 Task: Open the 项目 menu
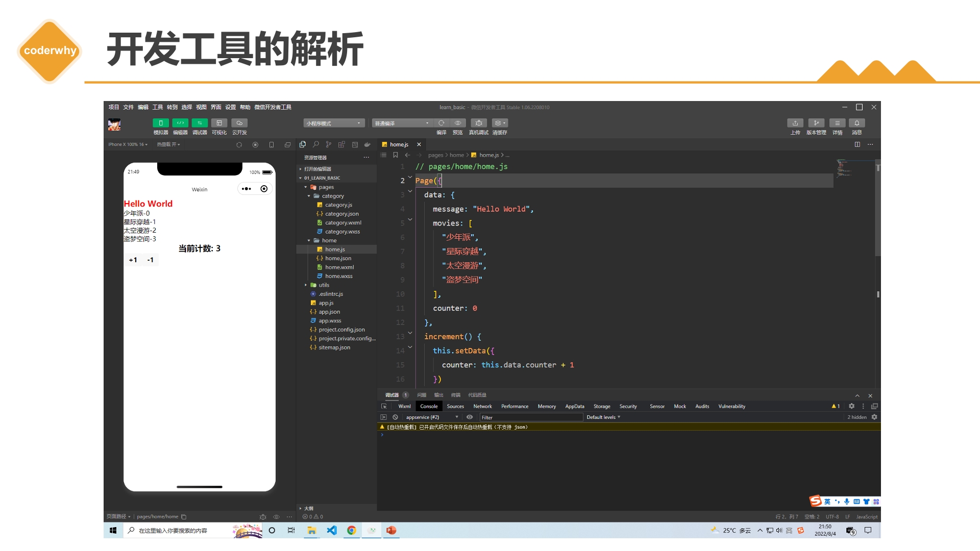point(113,107)
